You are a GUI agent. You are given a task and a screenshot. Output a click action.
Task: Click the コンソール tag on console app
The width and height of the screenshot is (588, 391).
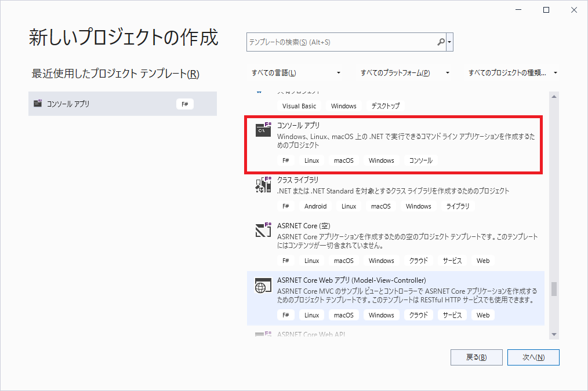click(x=421, y=160)
